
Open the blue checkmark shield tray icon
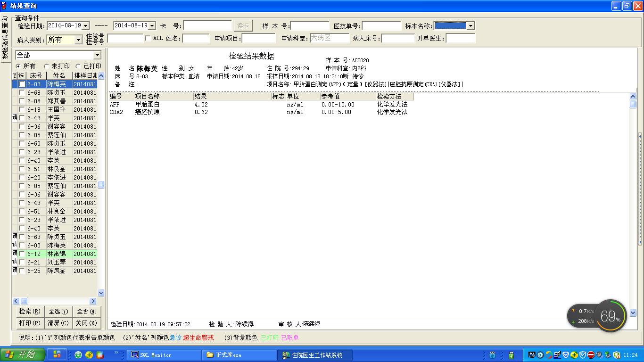pos(583,355)
